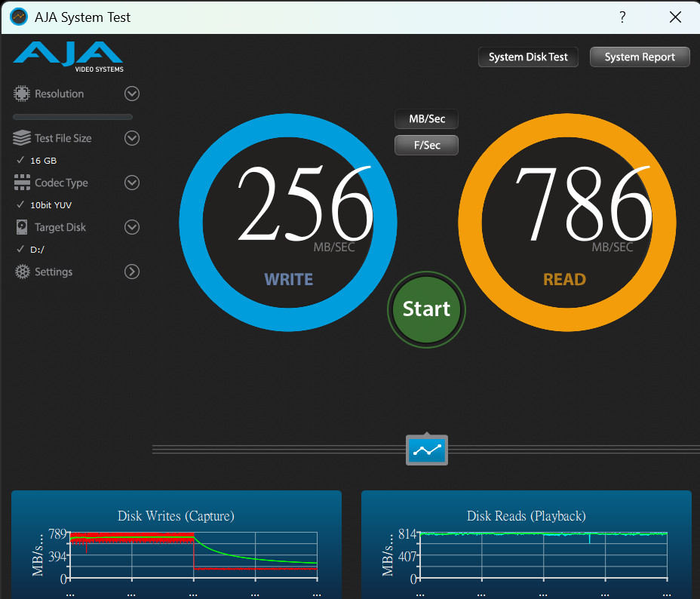
Task: Open the System Report view
Action: (x=640, y=57)
